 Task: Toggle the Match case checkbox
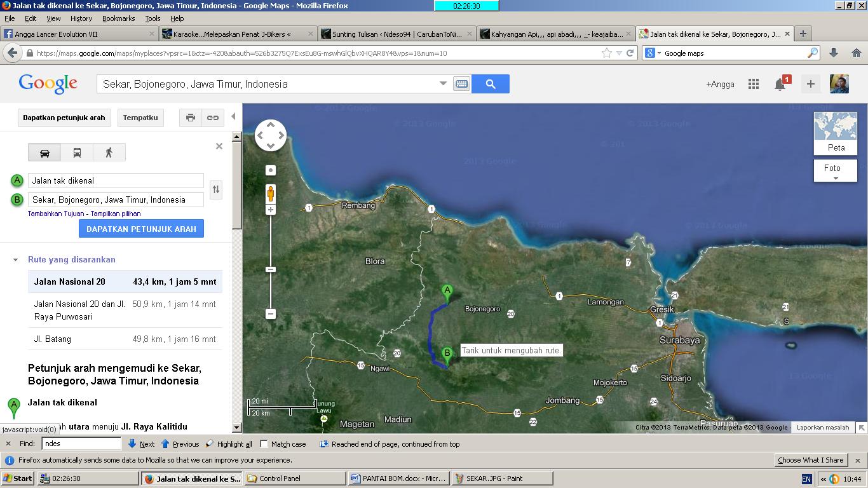tap(264, 444)
